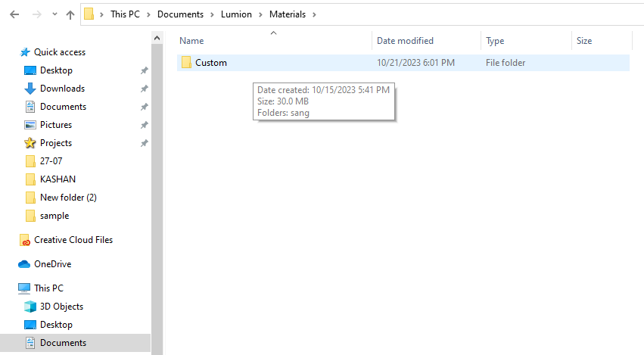Open the KASHAN folder

pos(58,179)
